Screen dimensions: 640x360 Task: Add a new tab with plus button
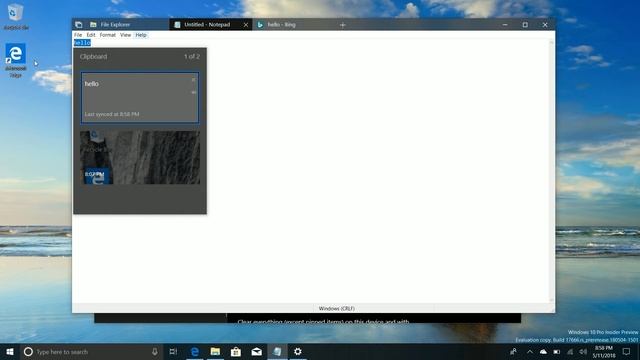click(x=342, y=25)
